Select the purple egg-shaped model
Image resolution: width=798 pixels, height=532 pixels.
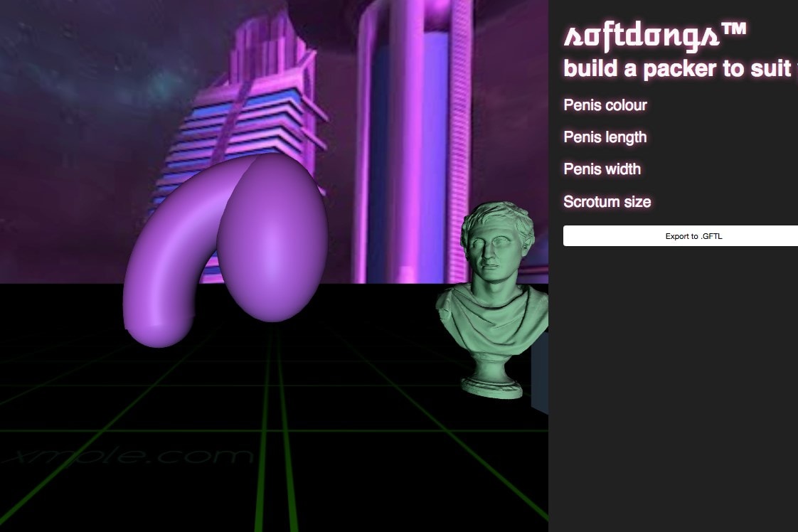(x=273, y=238)
